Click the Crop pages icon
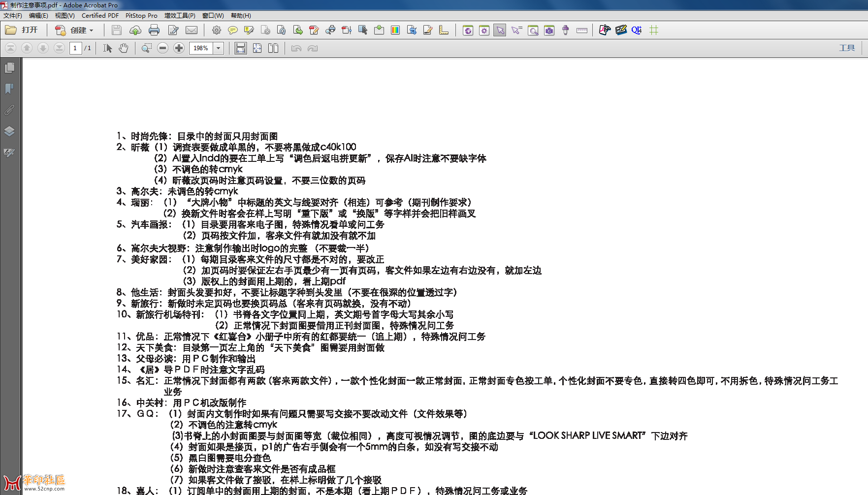Screen dimensions: 868x495 coord(347,30)
